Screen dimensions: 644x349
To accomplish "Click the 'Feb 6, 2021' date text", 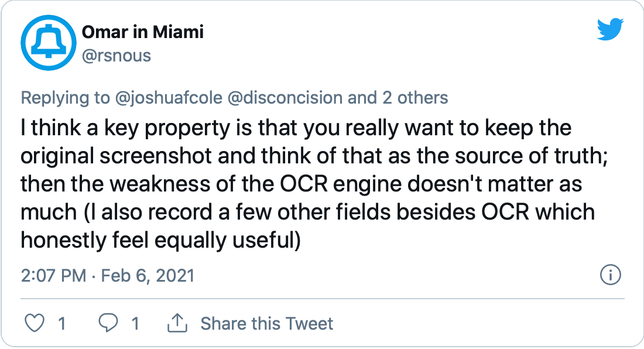I will pyautogui.click(x=148, y=275).
